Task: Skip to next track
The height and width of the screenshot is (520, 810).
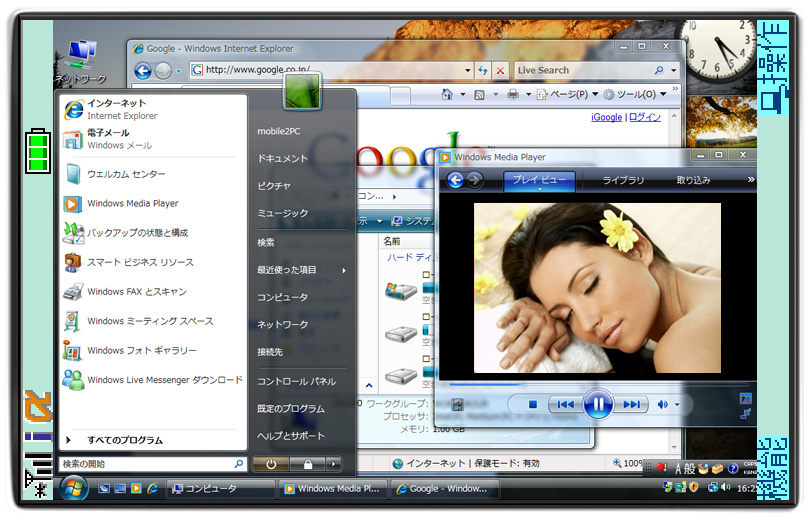Action: pyautogui.click(x=631, y=404)
